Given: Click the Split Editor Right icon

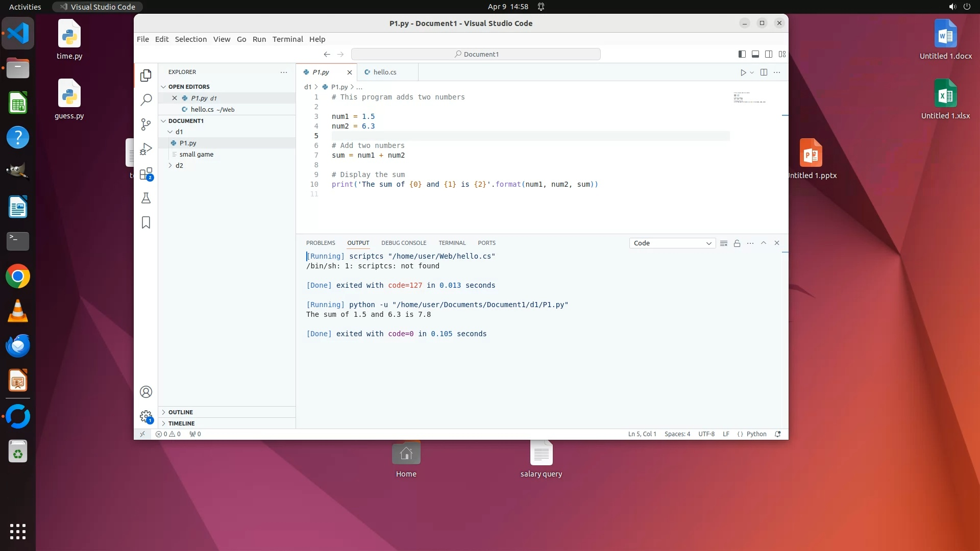Looking at the screenshot, I should [764, 72].
